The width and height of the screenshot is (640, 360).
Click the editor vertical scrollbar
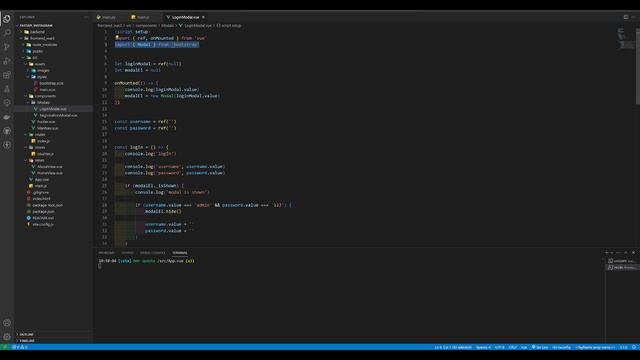[638, 65]
